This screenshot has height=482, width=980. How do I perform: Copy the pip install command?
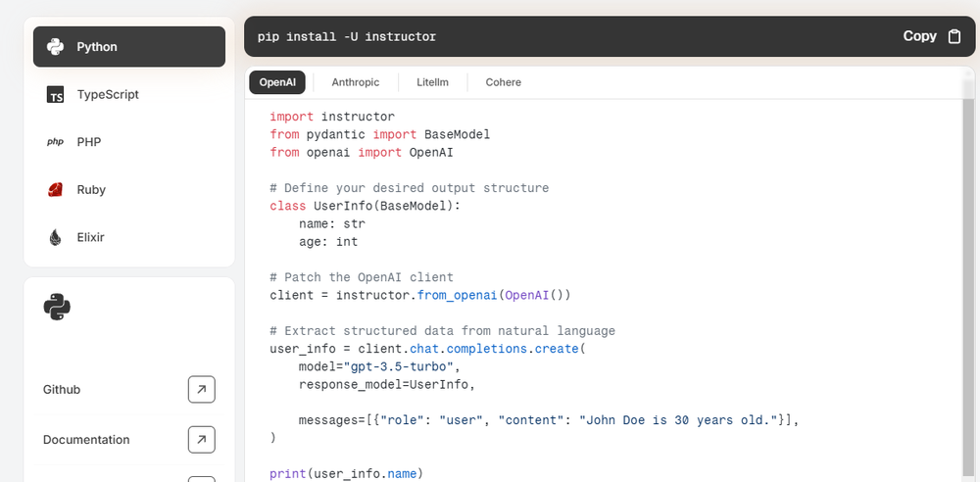[931, 36]
